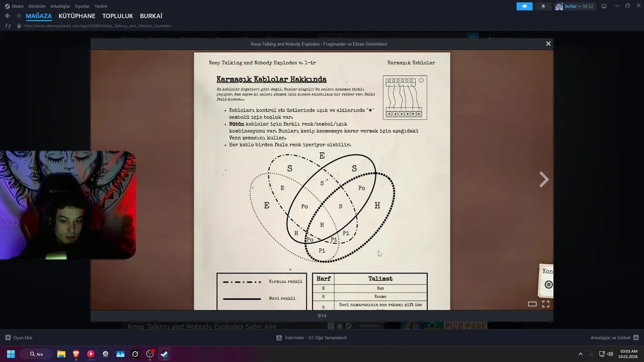644x362 pixels.
Task: Click the round menu icon on Kon note
Action: click(548, 285)
